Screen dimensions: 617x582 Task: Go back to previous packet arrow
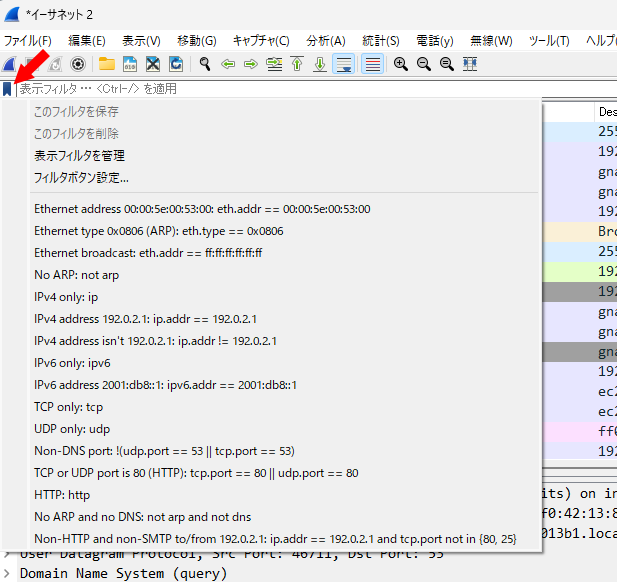228,64
